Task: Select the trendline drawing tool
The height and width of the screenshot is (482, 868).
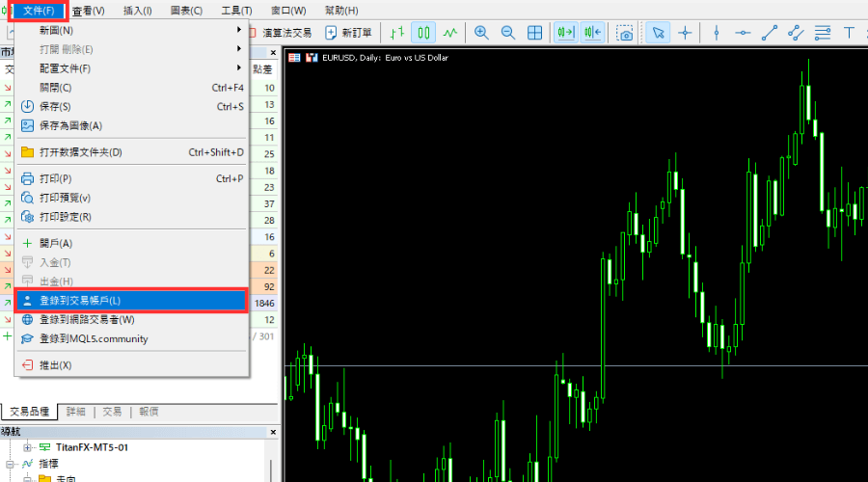Action: coord(769,33)
